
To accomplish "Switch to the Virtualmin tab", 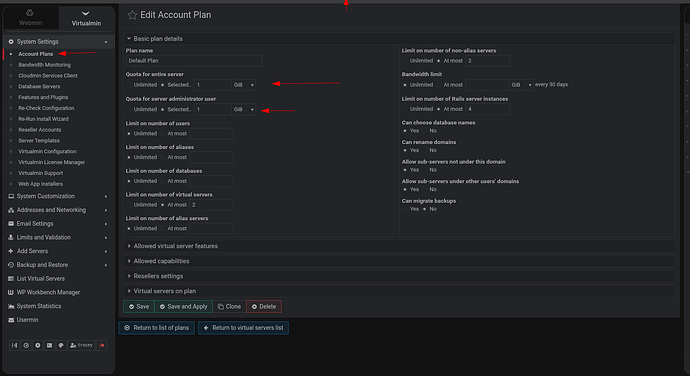I will (86, 18).
